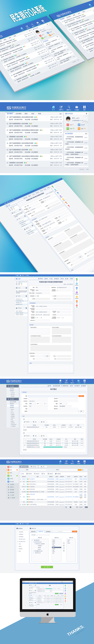The width and height of the screenshot is (94, 644).
Task: Open the date field showing 2014-03-13
Action: (x=38, y=401)
